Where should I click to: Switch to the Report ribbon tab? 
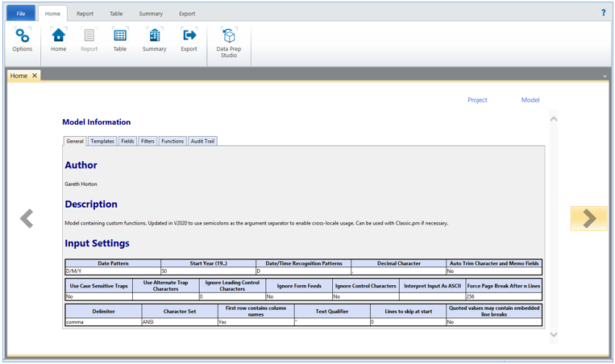click(85, 14)
